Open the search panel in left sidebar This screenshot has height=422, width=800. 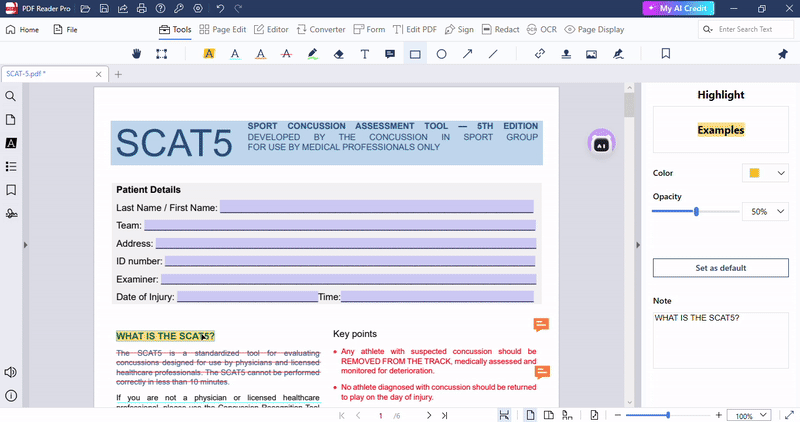click(x=10, y=96)
